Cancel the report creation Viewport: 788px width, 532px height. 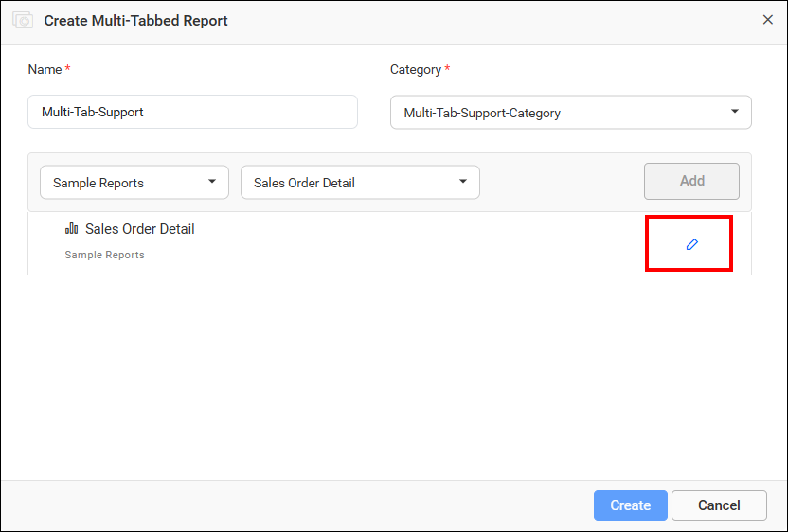point(719,505)
